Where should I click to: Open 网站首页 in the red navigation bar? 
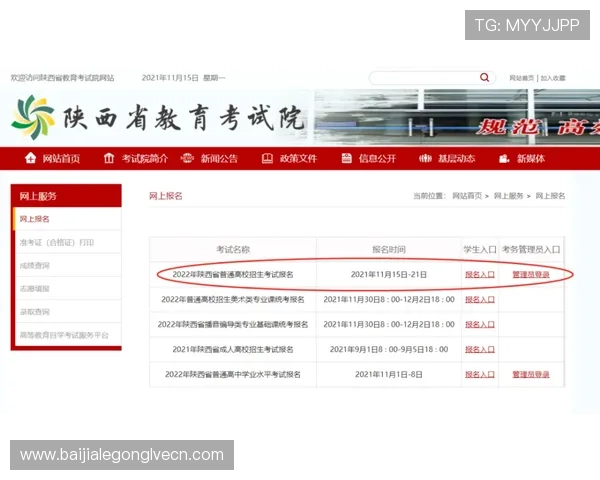click(61, 158)
